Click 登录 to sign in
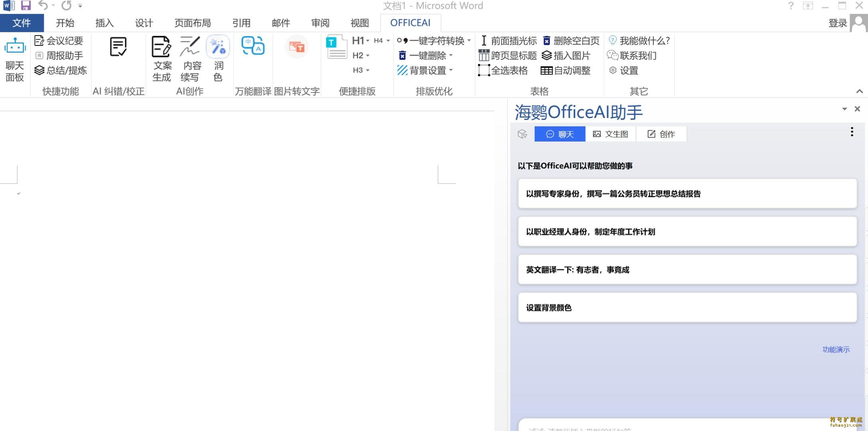Image resolution: width=868 pixels, height=431 pixels. tap(837, 23)
